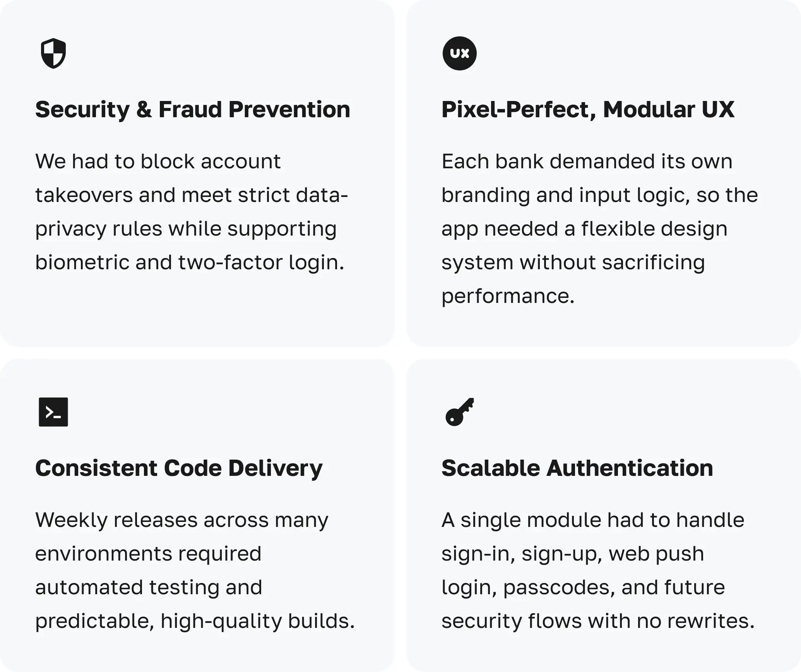Click the phrase "flexible design"
Viewport: 801px width, 672px height.
(x=654, y=229)
